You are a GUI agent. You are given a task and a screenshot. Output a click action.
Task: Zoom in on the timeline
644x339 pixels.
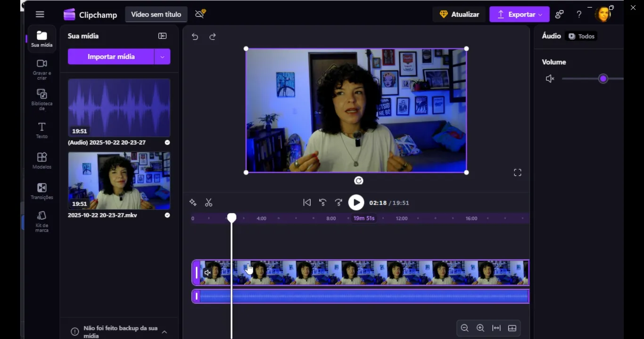pos(480,328)
